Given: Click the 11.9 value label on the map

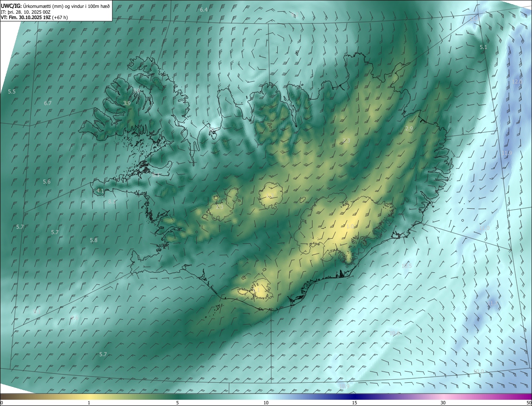Looking at the screenshot, I should (x=507, y=153).
